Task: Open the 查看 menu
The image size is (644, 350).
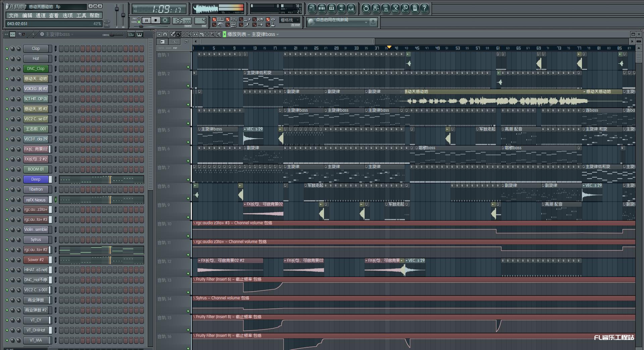Action: (x=54, y=15)
